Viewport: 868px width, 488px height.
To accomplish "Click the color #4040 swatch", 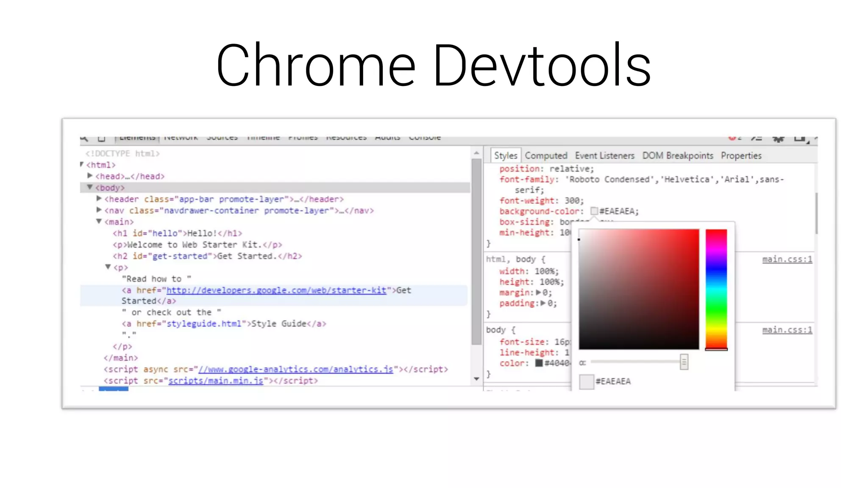I will [x=539, y=363].
